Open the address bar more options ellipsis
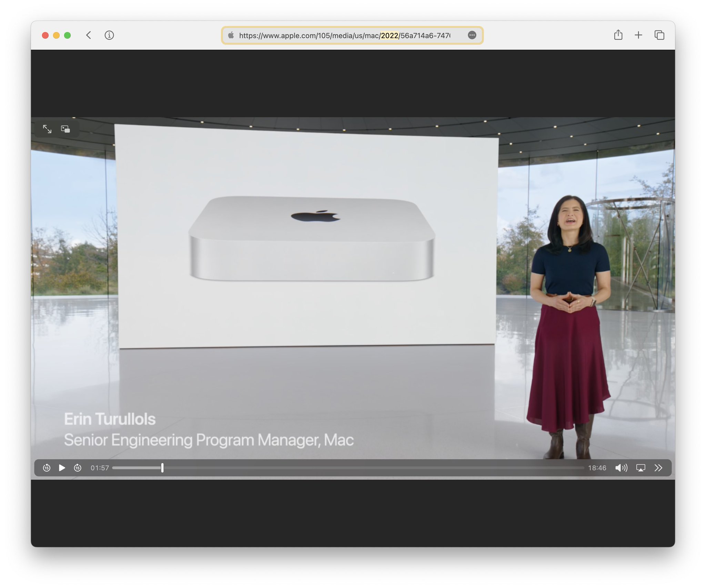 [472, 35]
